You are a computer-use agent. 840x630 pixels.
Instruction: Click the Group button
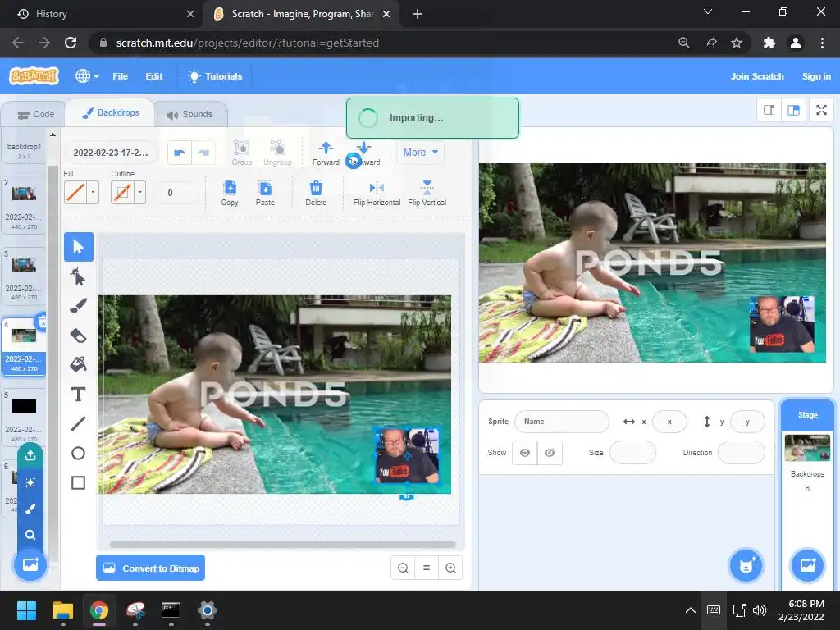[242, 153]
